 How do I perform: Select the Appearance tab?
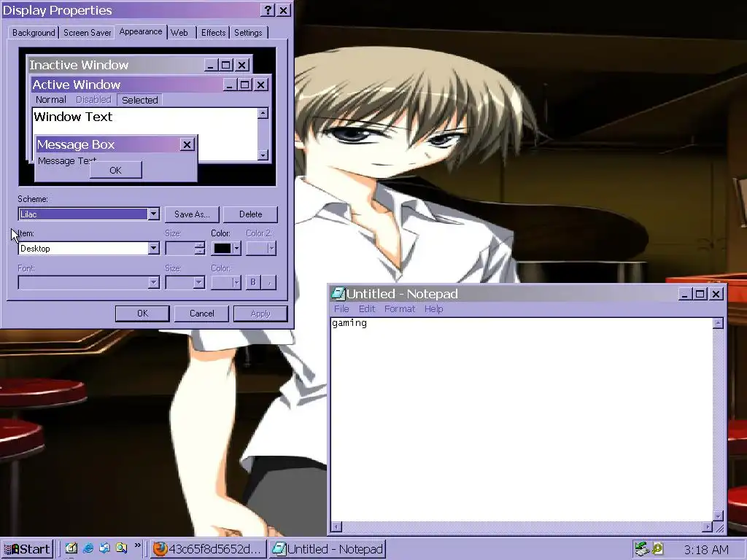141,31
